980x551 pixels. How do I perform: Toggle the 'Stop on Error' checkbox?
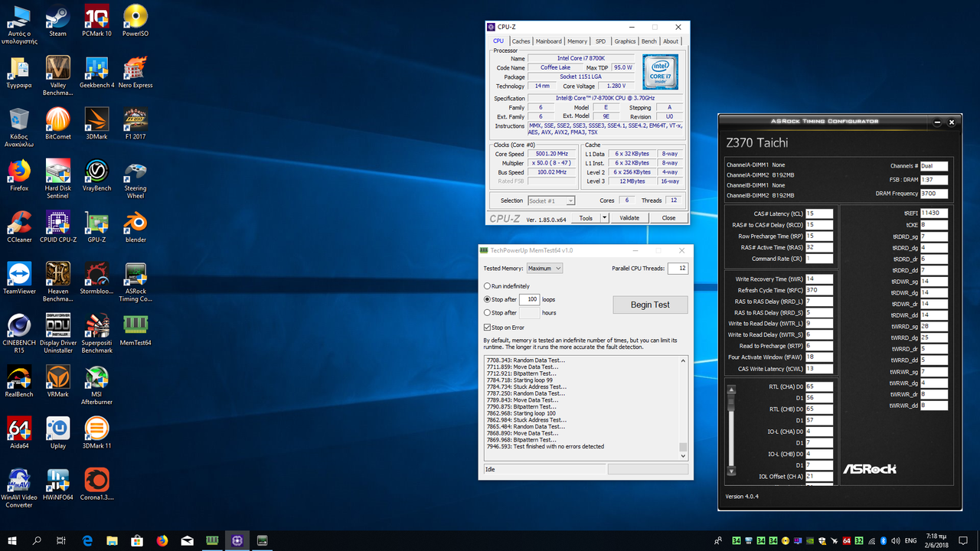point(487,328)
